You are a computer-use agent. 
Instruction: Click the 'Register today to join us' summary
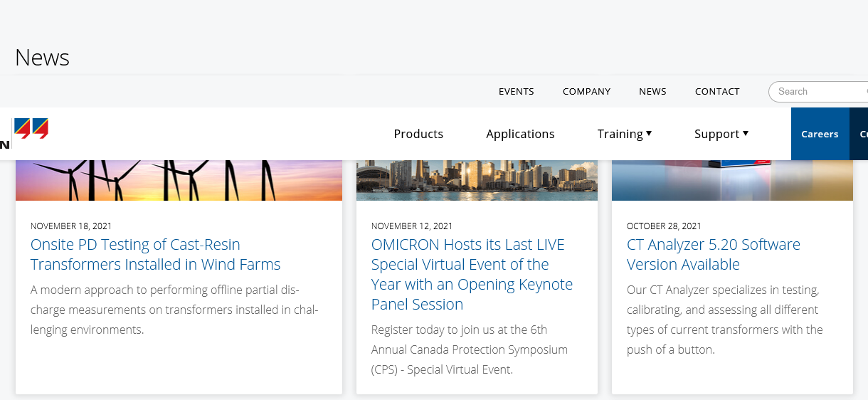(x=470, y=349)
